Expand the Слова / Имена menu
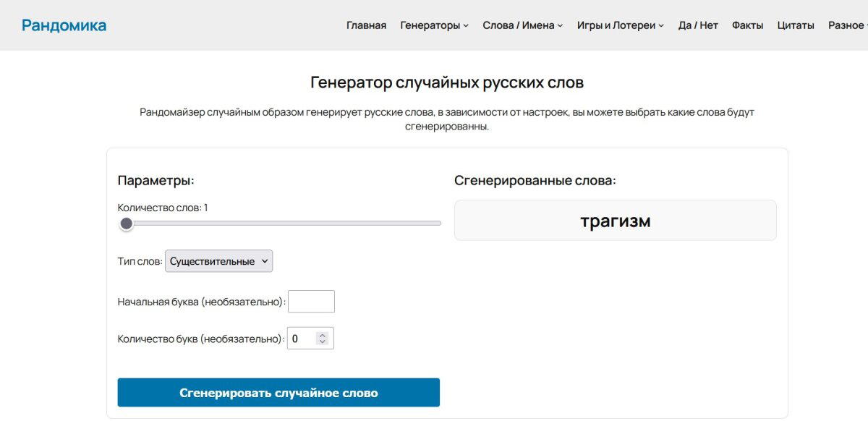 pyautogui.click(x=522, y=25)
